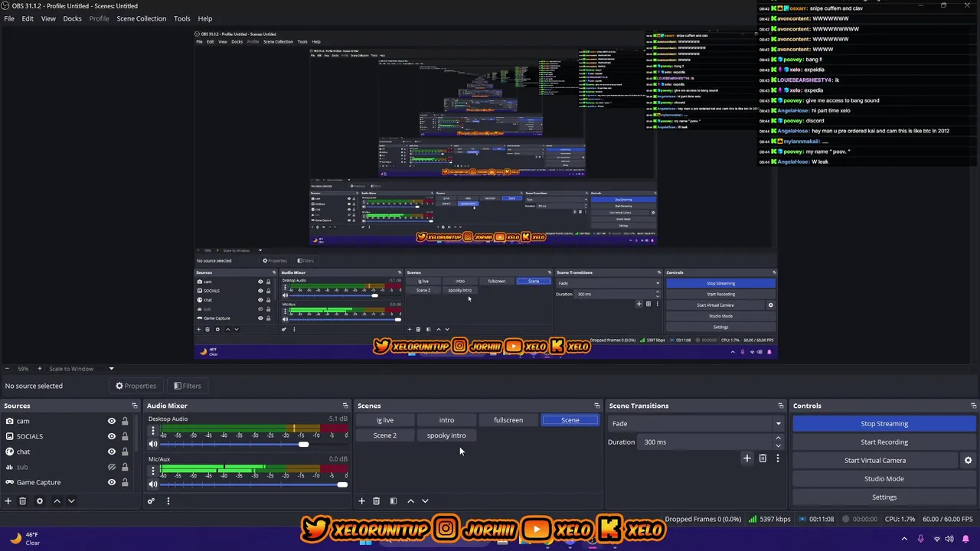Image resolution: width=980 pixels, height=551 pixels.
Task: Hide the chat source
Action: click(x=112, y=452)
